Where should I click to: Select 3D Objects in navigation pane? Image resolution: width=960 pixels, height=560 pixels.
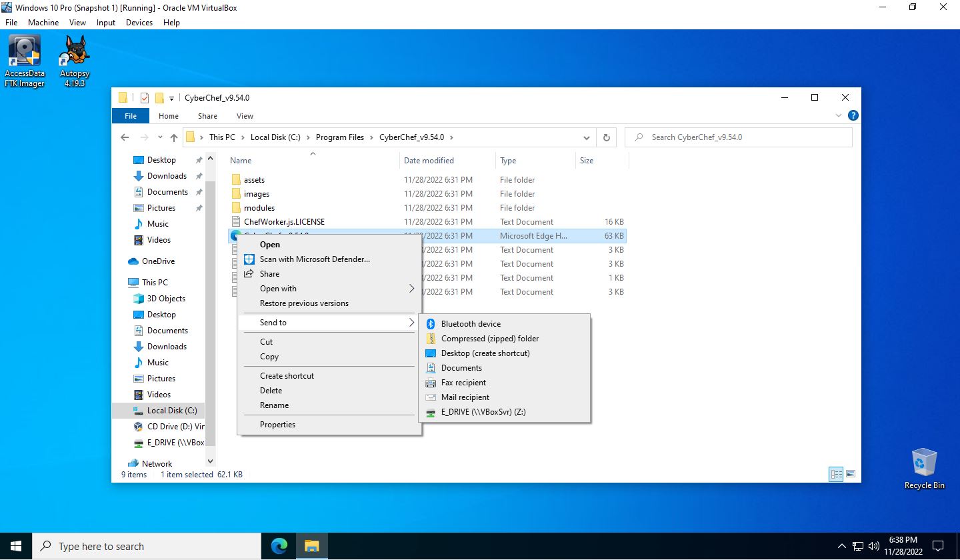click(x=166, y=299)
